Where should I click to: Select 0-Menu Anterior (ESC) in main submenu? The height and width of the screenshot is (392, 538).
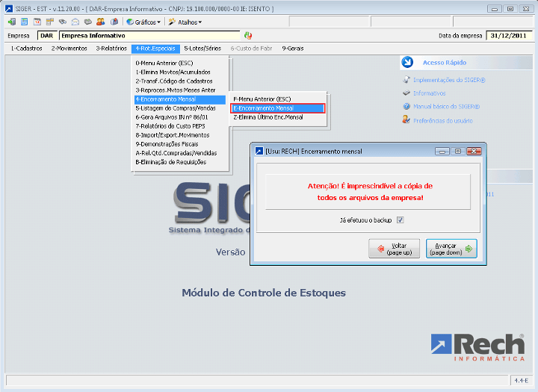180,63
